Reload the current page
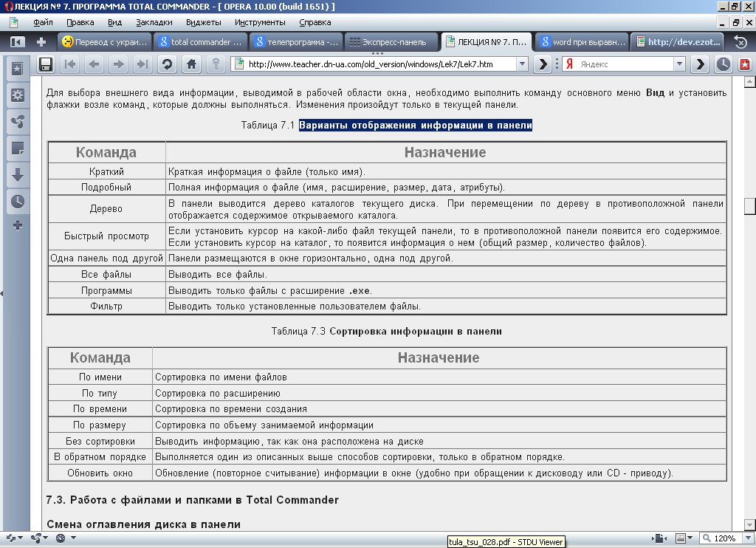This screenshot has height=548, width=756. coord(168,64)
